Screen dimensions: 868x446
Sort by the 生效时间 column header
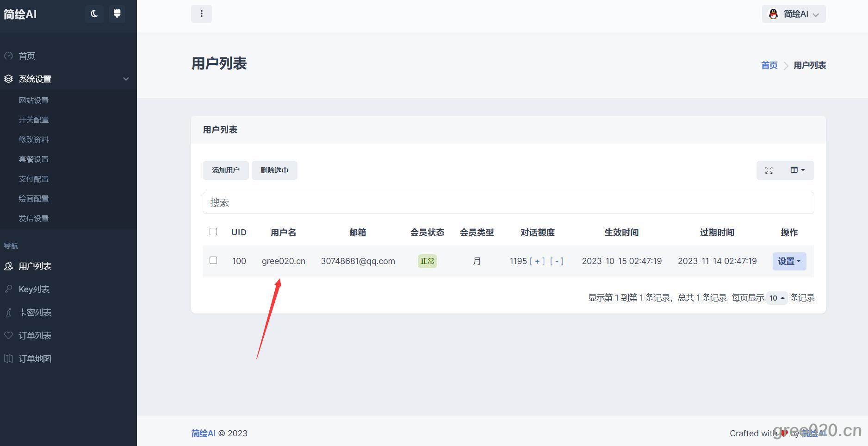tap(621, 232)
